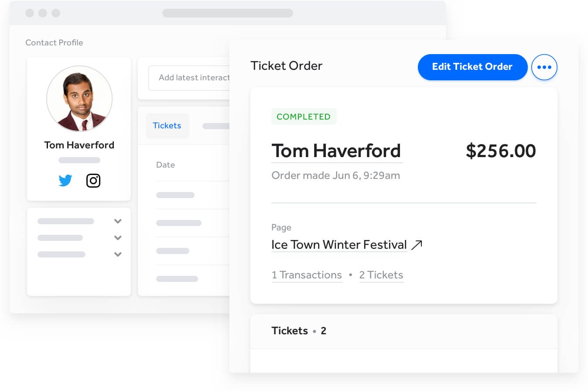The height and width of the screenshot is (391, 588).
Task: View the 1 Transactions link
Action: [x=307, y=275]
